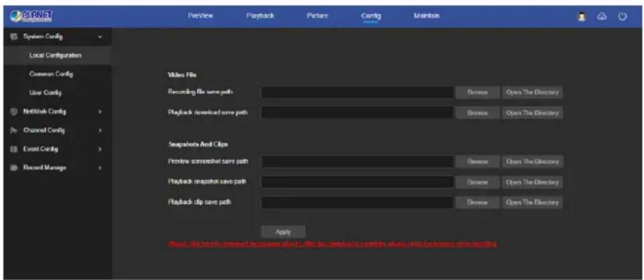The width and height of the screenshot is (644, 280).
Task: Focus the Playback clip save path field
Action: pos(357,203)
